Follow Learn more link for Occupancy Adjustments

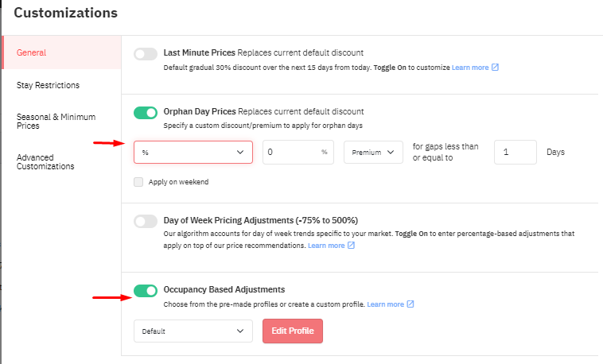pos(385,304)
